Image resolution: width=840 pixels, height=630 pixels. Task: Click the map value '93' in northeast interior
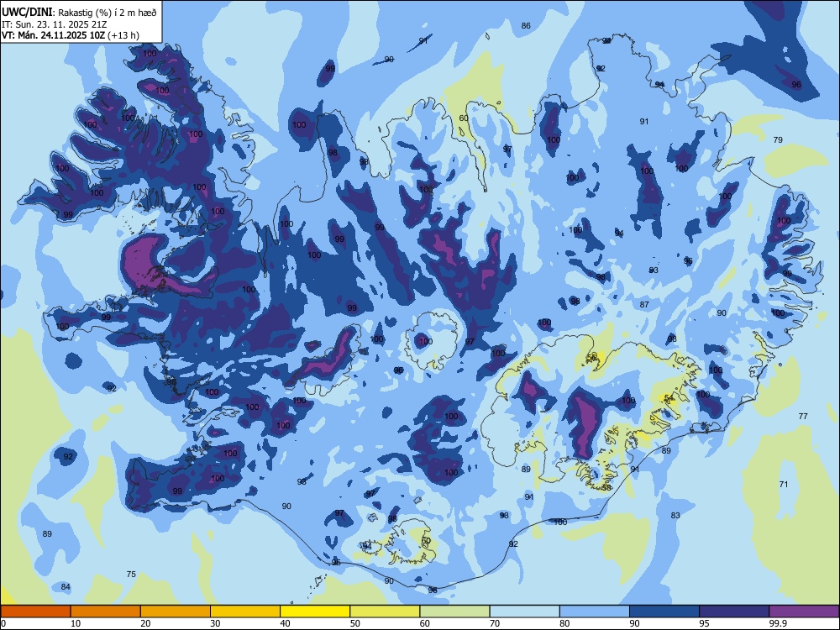coord(654,270)
